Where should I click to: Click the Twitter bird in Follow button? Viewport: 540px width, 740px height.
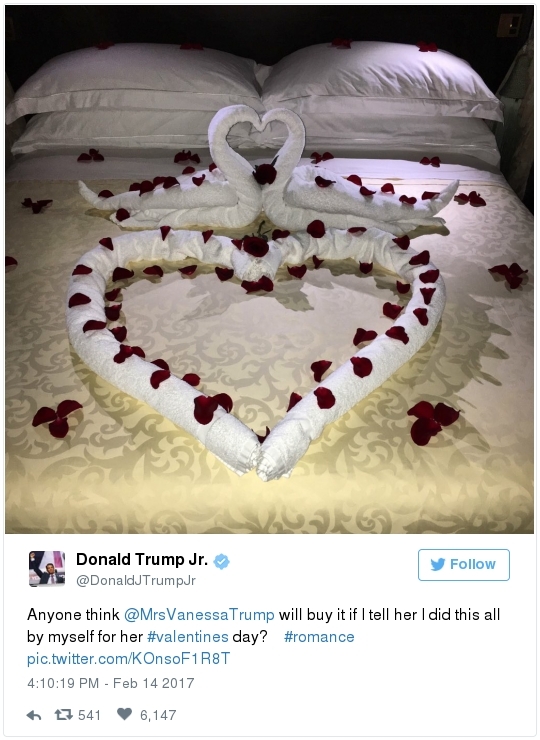click(x=438, y=564)
